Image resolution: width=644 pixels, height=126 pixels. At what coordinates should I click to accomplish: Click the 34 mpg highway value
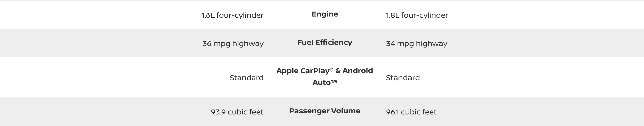click(x=416, y=44)
